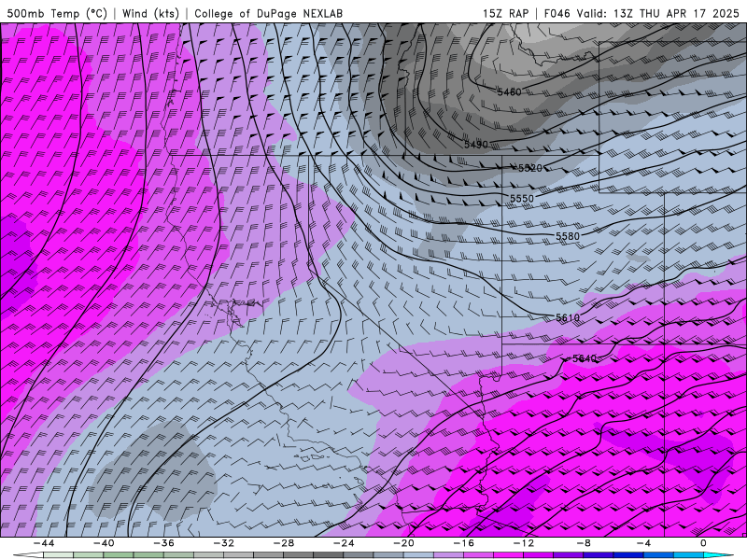Screen dimensions: 747x560
Task: Click the 5550 height contour label
Action: pyautogui.click(x=522, y=199)
